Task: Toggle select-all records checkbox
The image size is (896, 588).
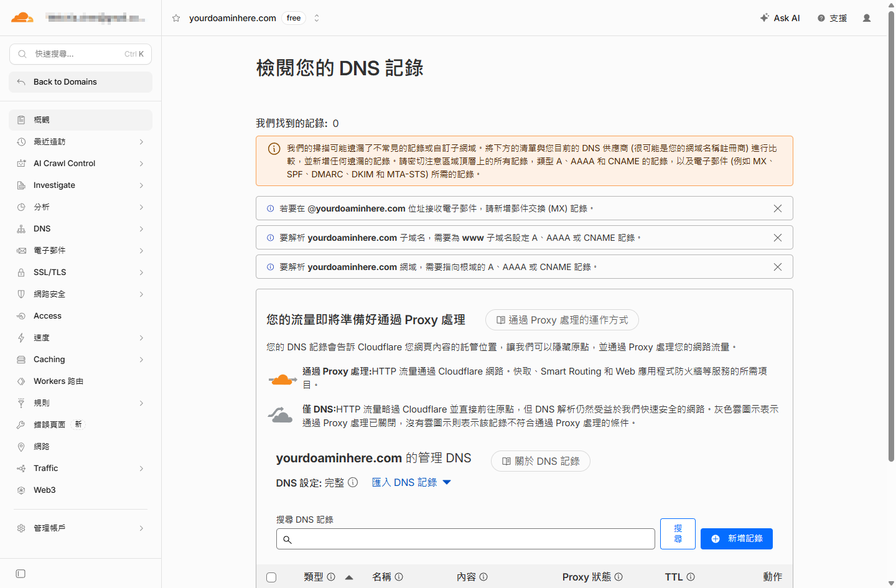Action: pos(271,577)
